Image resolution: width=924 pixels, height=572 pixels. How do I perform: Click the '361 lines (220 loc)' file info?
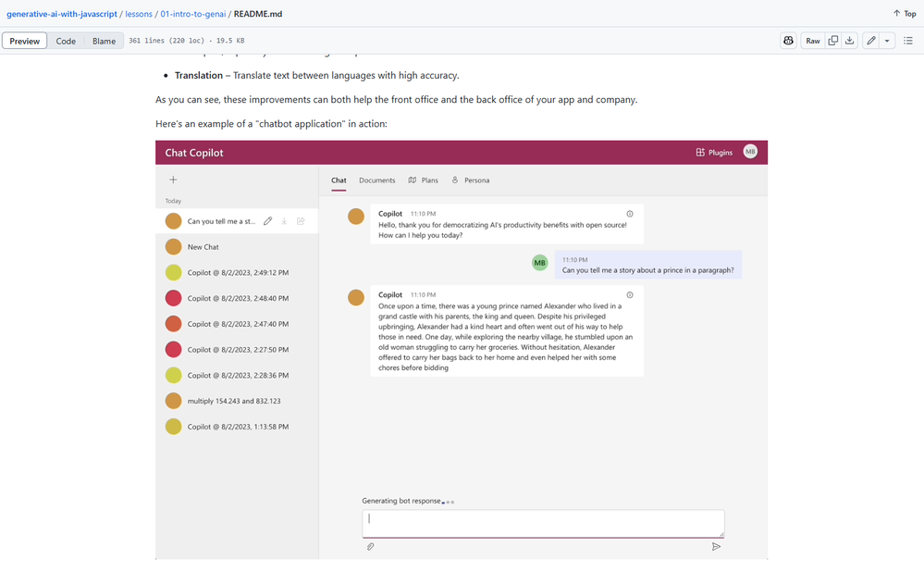click(166, 41)
